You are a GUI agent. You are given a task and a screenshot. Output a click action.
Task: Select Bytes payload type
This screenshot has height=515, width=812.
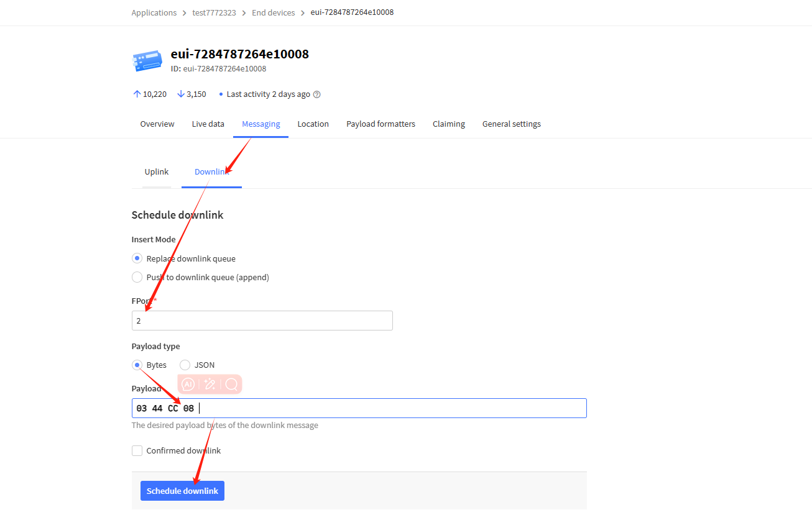(137, 365)
